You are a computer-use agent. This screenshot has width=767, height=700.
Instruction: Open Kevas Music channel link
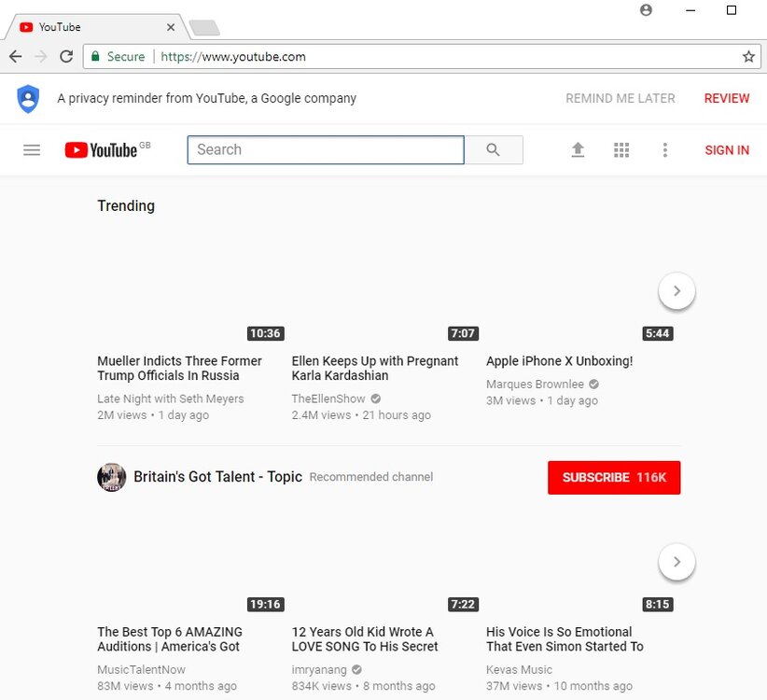pos(519,669)
